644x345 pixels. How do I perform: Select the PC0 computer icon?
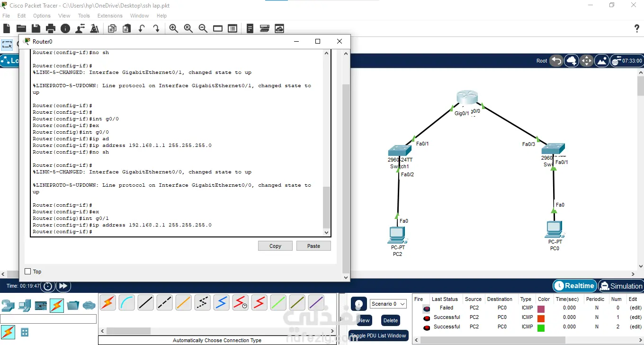coord(554,229)
